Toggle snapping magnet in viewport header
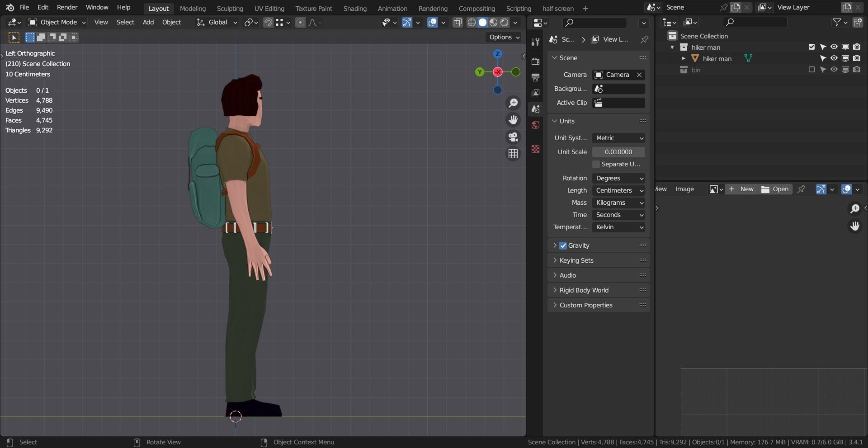 tap(268, 23)
